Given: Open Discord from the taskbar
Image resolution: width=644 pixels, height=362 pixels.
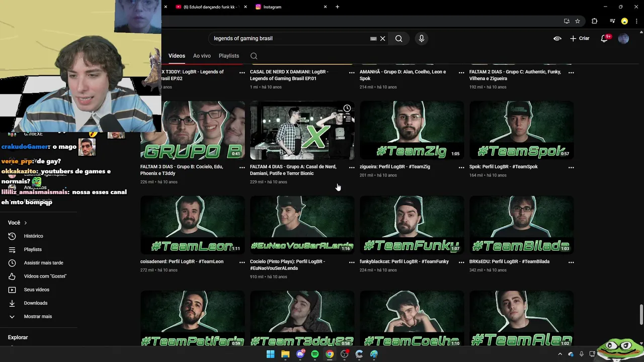Looking at the screenshot, I should coord(300,354).
